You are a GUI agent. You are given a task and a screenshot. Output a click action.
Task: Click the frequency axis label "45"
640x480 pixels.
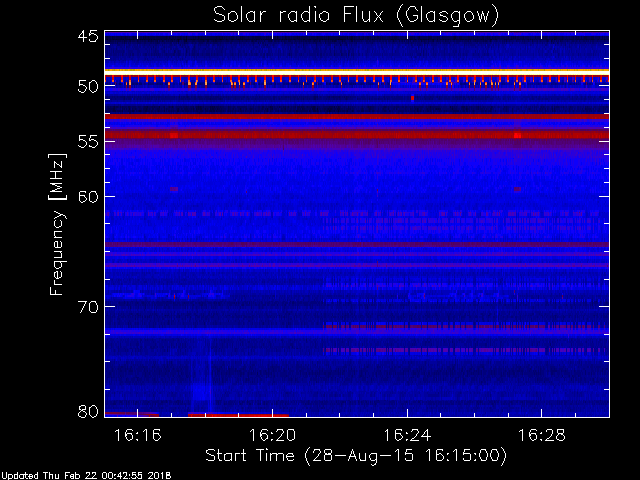tap(88, 36)
